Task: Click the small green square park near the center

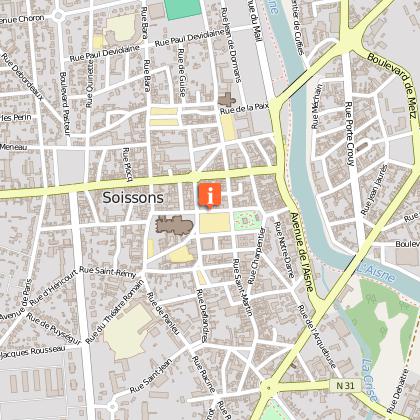Action: click(x=247, y=221)
